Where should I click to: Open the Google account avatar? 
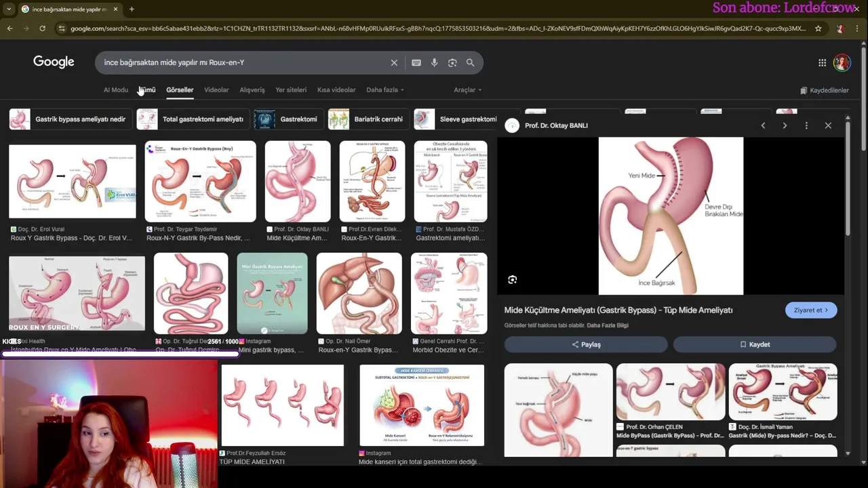(x=842, y=62)
